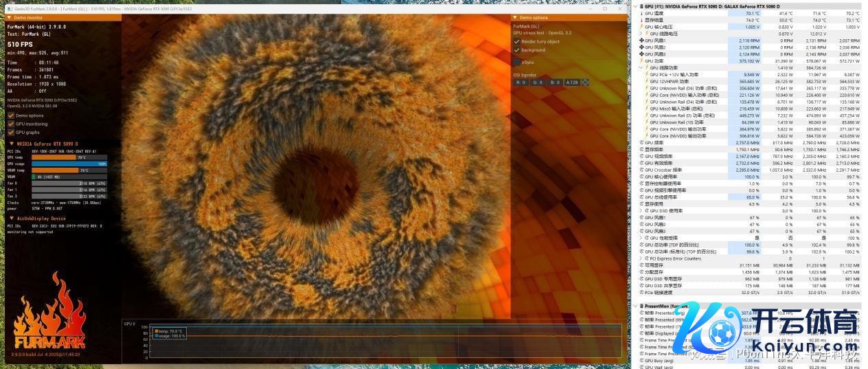The height and width of the screenshot is (369, 868).
Task: Collapse the Demo options panel
Action: (515, 18)
